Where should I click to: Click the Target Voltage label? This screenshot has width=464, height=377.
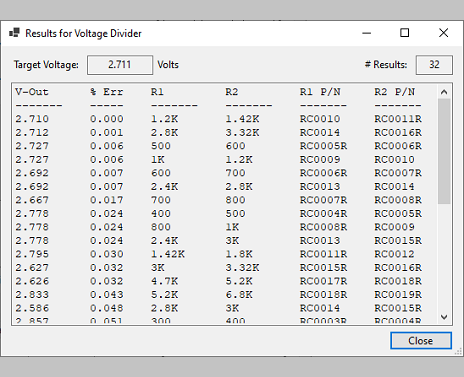(x=46, y=65)
